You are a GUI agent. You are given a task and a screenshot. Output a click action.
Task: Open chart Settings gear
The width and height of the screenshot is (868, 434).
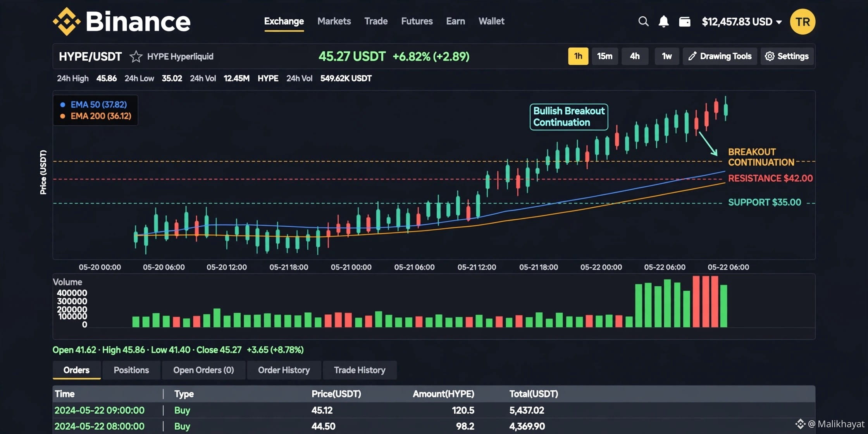coord(787,56)
